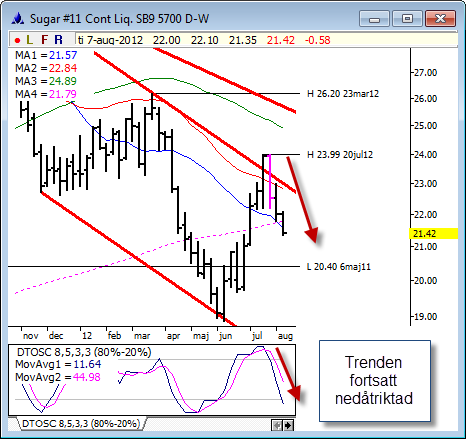The height and width of the screenshot is (439, 466).
Task: Click the H 26.20 23mar12 price label
Action: pos(343,94)
